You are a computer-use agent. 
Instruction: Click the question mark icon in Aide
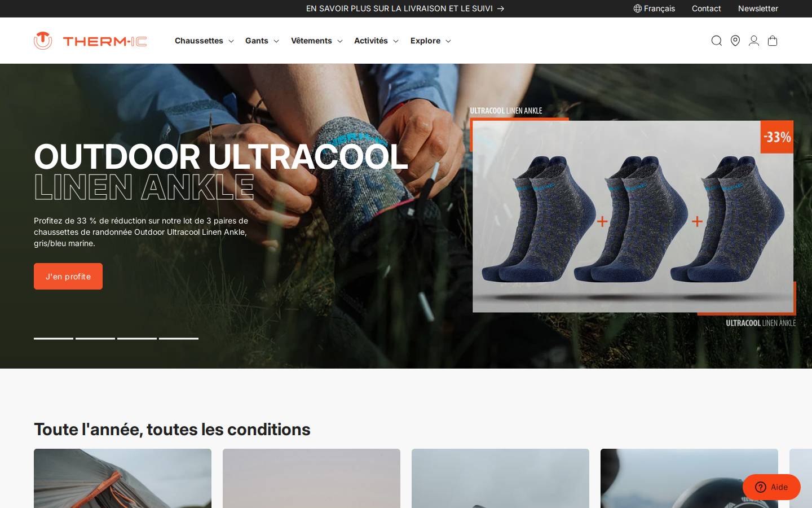pyautogui.click(x=761, y=487)
